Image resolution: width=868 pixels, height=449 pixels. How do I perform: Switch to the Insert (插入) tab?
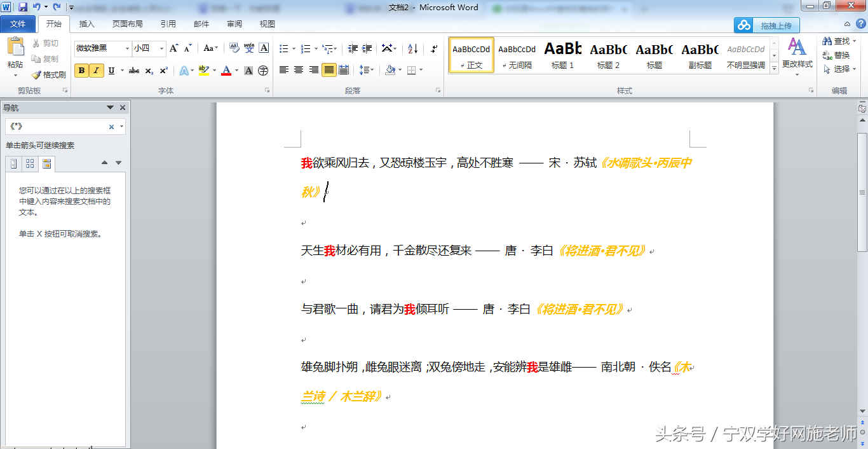[x=86, y=24]
